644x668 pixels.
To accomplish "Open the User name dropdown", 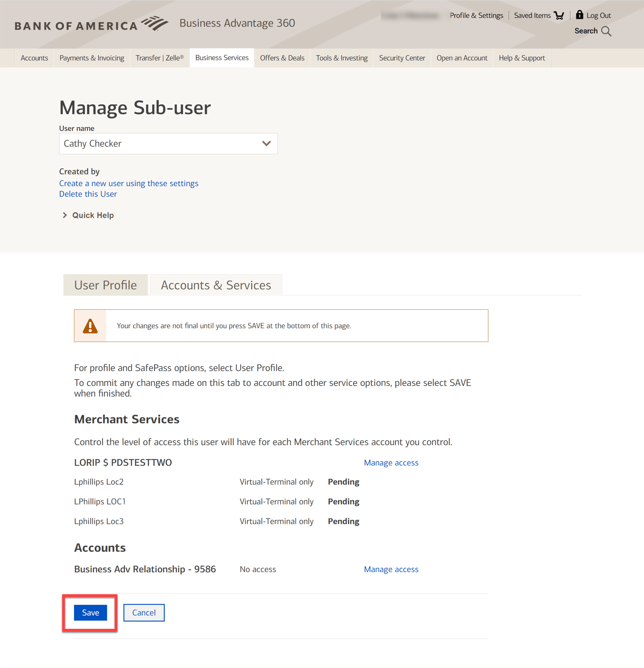I will tap(267, 144).
